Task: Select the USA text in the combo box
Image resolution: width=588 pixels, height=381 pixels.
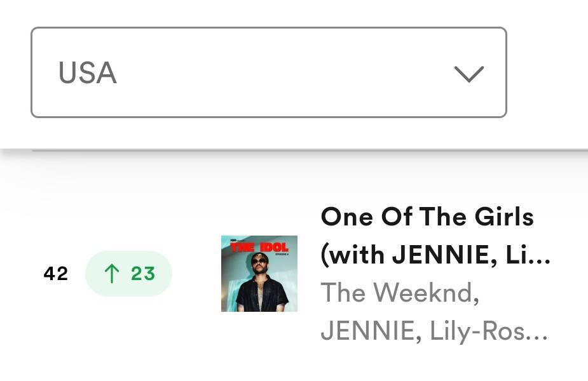Action: 87,72
